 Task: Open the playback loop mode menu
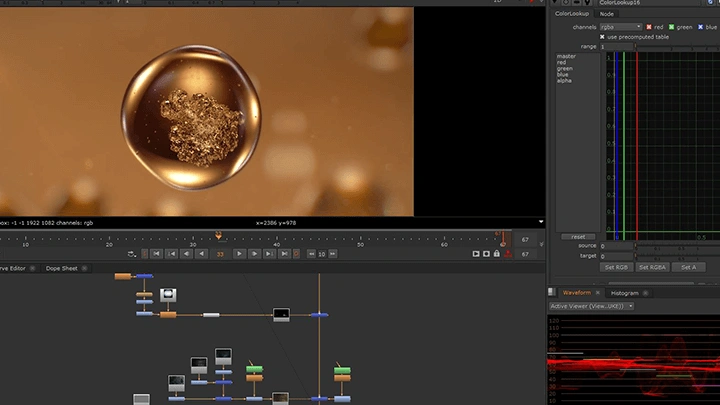click(x=131, y=254)
